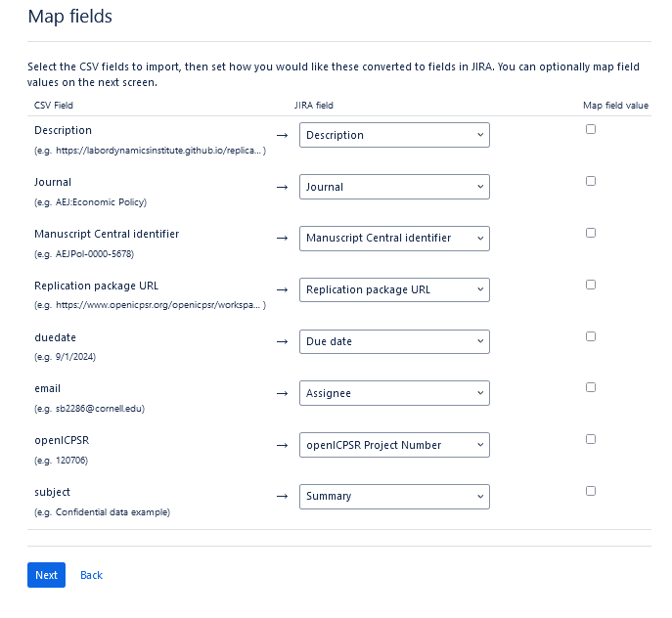The height and width of the screenshot is (618, 672).
Task: Expand the Assignee JIRA field dropdown
Action: (x=394, y=393)
